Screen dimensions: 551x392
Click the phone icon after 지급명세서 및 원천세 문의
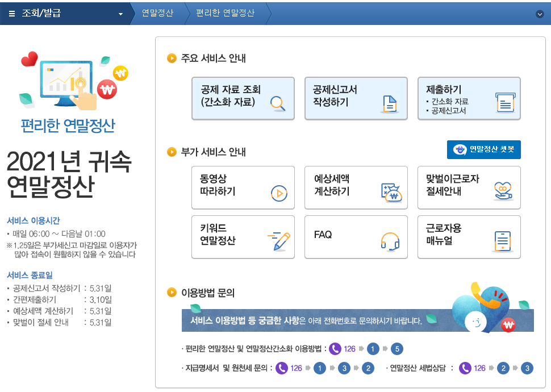282,368
